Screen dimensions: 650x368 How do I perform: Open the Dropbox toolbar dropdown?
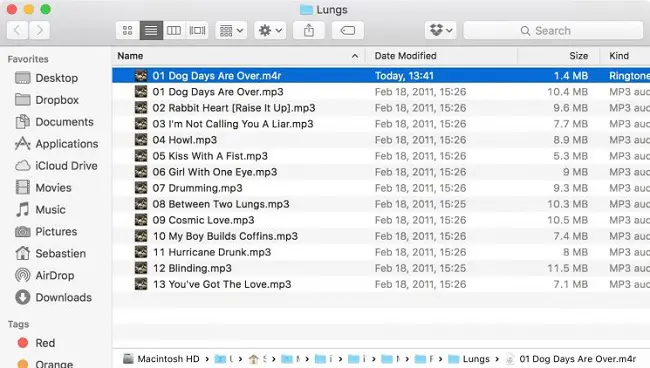[441, 30]
